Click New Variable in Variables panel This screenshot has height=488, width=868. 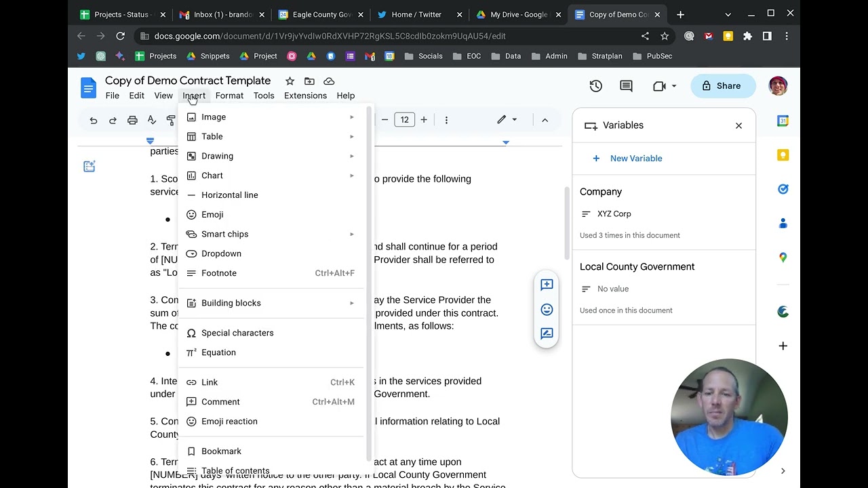point(627,159)
